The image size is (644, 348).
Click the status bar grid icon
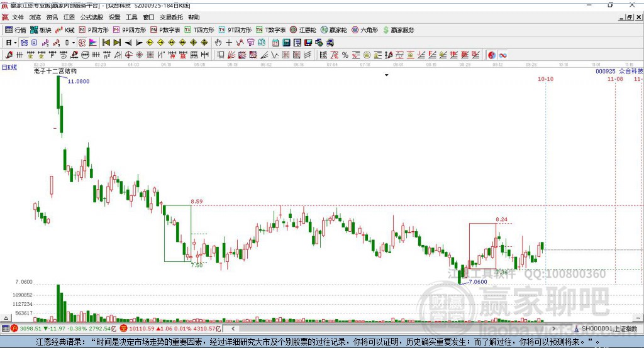point(5,329)
